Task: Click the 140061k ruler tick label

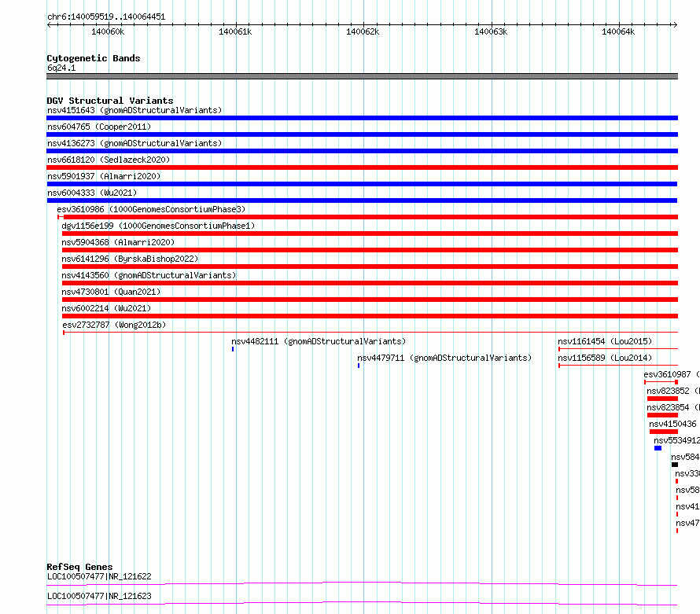Action: pos(235,31)
